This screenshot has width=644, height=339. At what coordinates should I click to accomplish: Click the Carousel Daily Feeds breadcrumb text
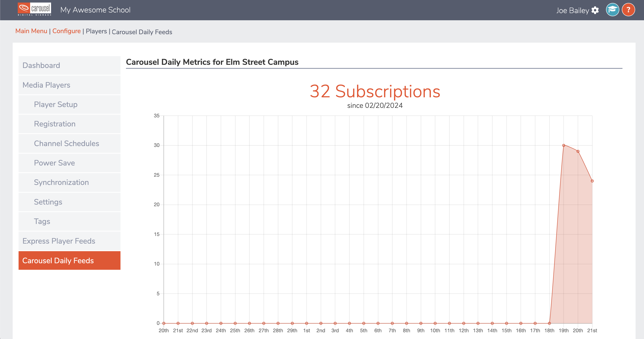tap(142, 32)
